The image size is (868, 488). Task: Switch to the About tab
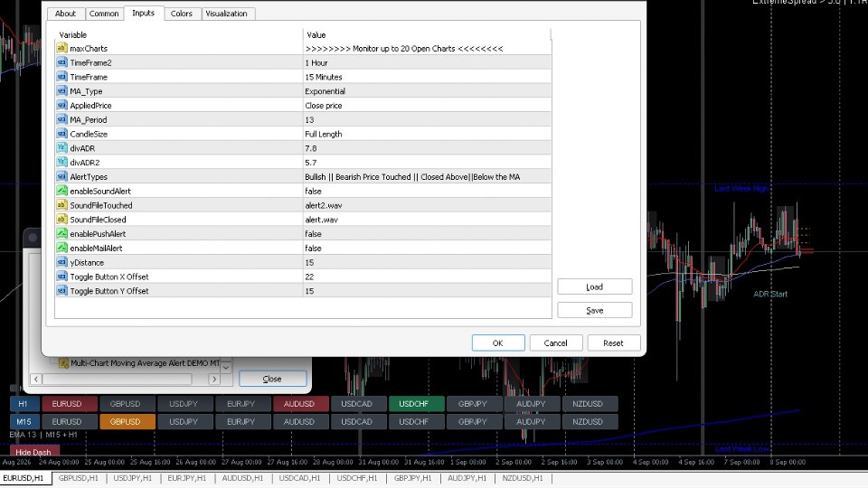(65, 14)
